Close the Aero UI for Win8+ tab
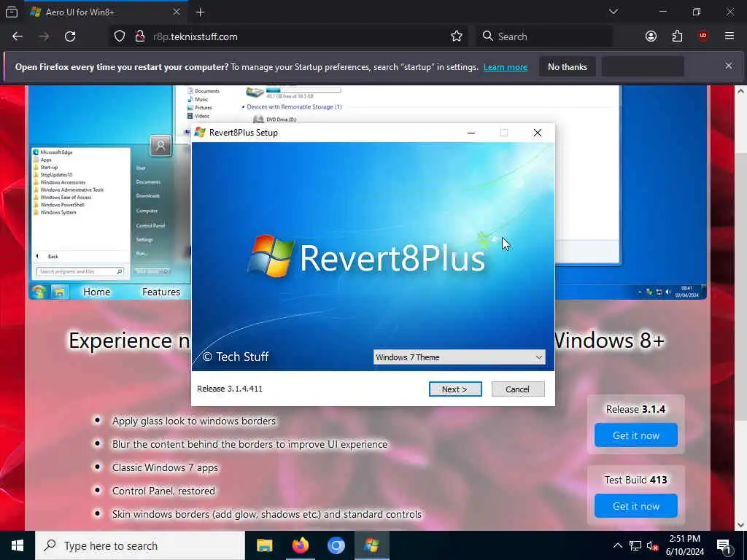 pyautogui.click(x=177, y=12)
